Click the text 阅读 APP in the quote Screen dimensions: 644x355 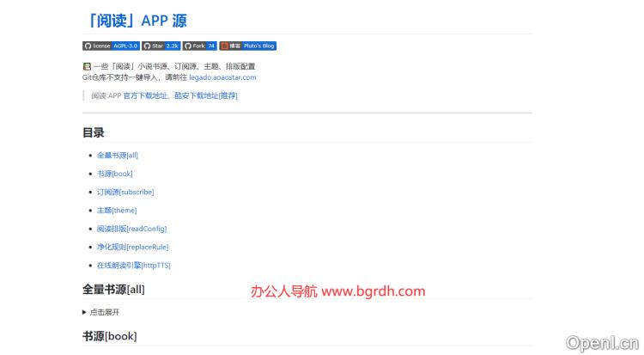click(x=106, y=96)
